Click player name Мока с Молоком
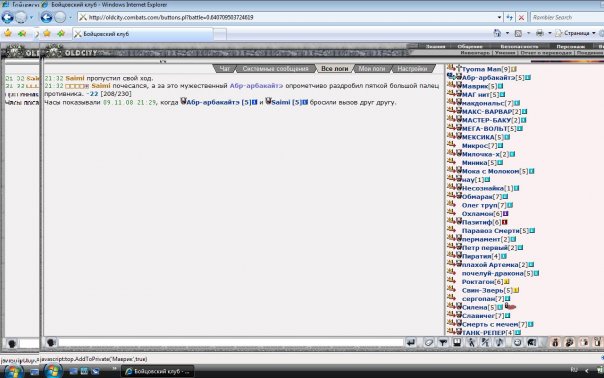This screenshot has width=604, height=378. tap(490, 171)
